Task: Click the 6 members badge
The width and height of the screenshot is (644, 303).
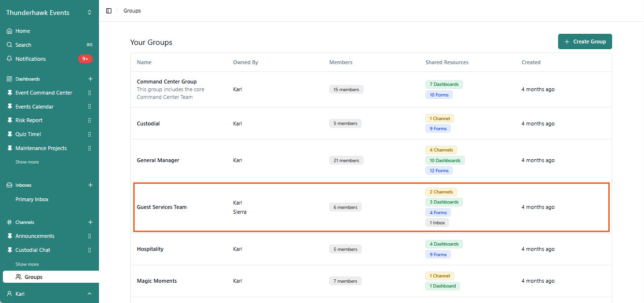Action: (x=345, y=207)
